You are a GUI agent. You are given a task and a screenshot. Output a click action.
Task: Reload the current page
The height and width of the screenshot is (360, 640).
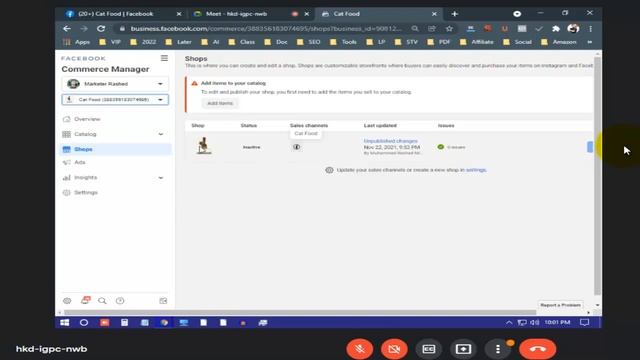point(101,29)
